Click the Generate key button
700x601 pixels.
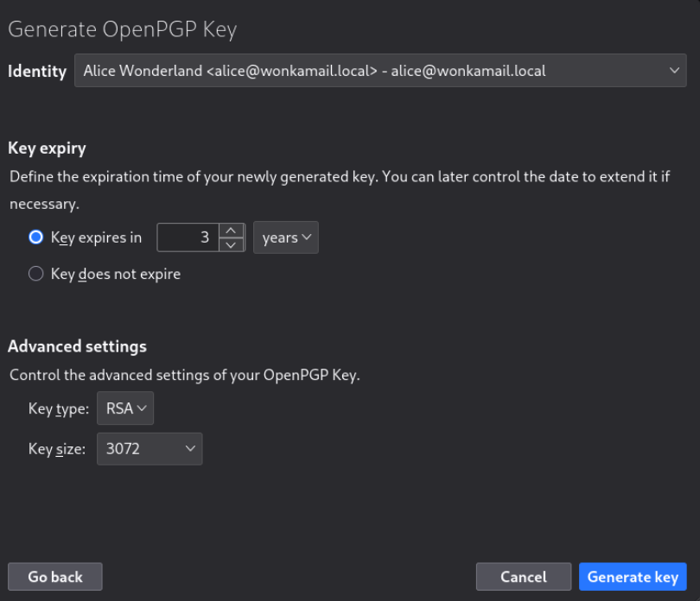click(x=633, y=577)
